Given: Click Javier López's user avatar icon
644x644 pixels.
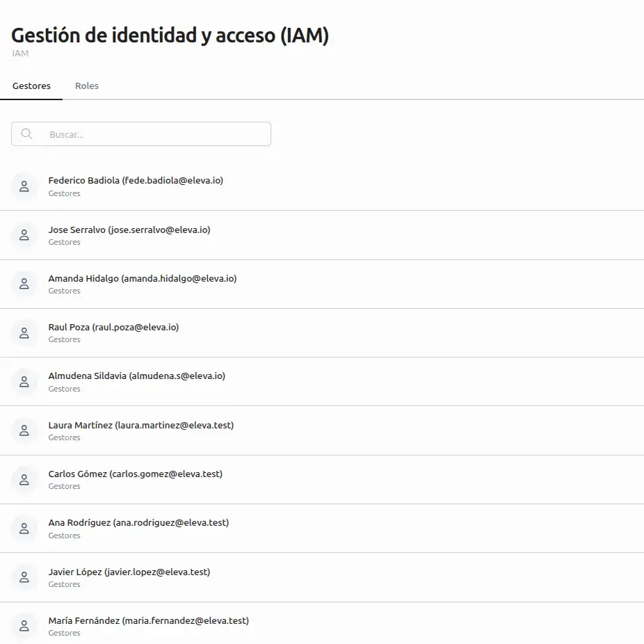Looking at the screenshot, I should [x=24, y=577].
